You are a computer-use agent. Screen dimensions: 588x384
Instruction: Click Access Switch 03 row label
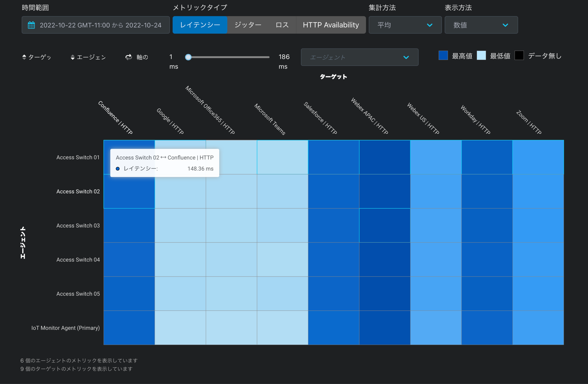click(78, 225)
